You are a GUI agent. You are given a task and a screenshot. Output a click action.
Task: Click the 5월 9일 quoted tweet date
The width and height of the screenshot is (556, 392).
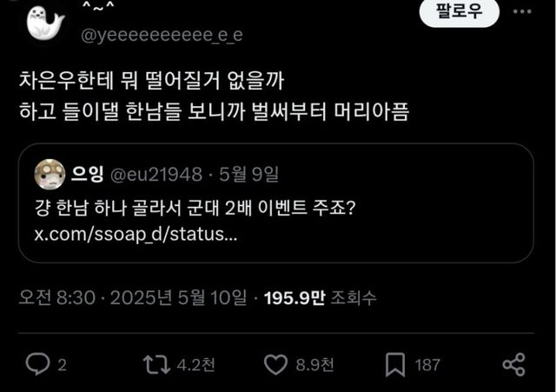point(248,174)
